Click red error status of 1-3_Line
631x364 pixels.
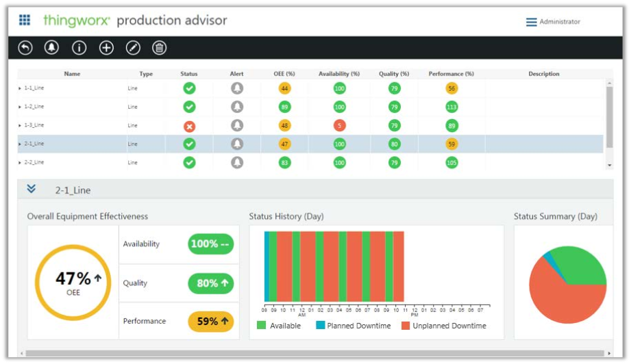coord(189,126)
